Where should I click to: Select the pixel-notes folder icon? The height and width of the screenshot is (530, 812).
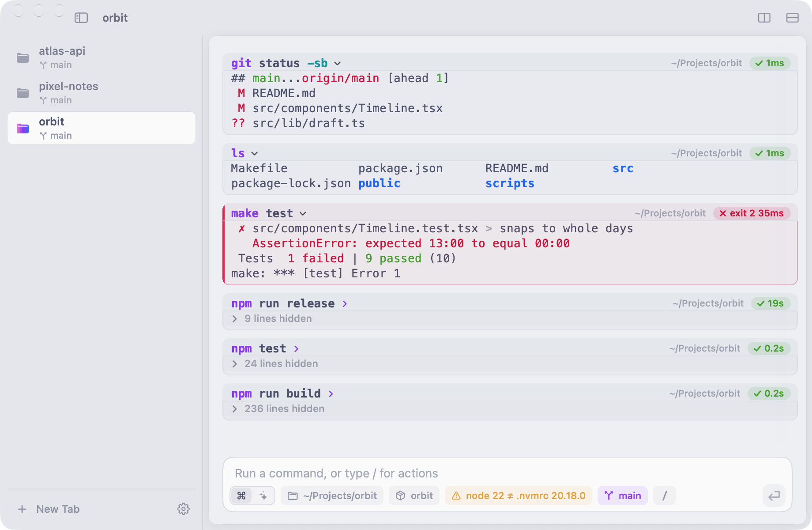(x=23, y=93)
